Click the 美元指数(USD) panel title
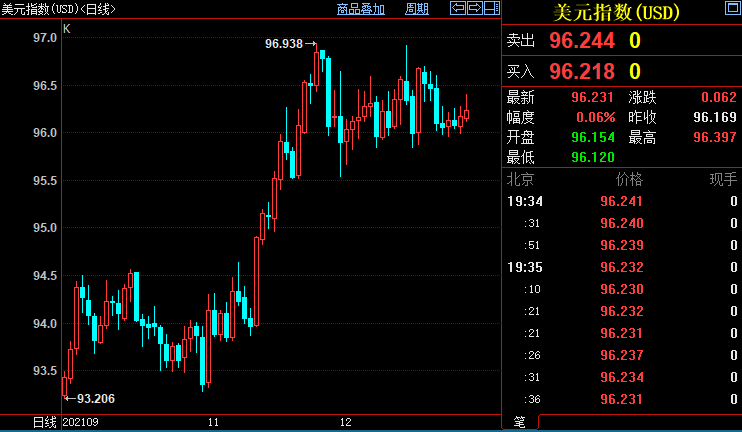 pyautogui.click(x=615, y=12)
